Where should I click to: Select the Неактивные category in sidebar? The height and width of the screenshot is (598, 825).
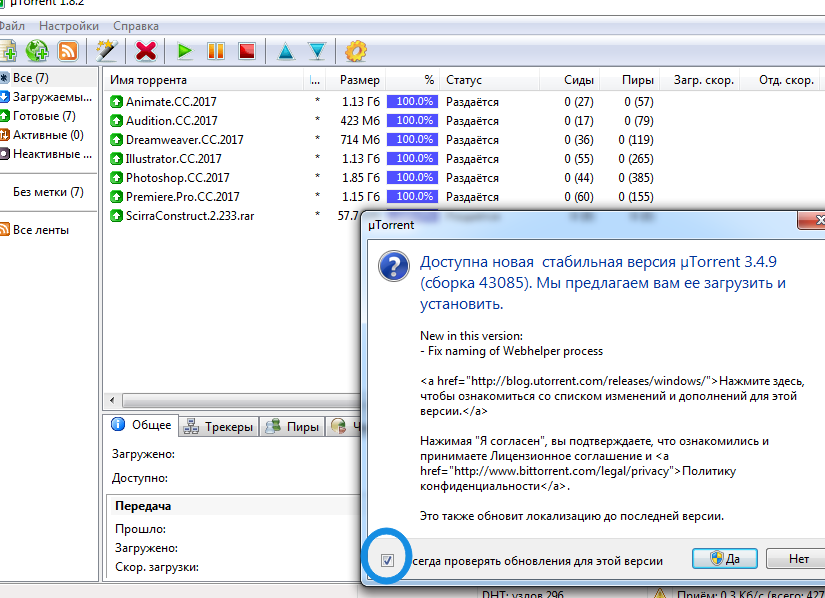[48, 154]
